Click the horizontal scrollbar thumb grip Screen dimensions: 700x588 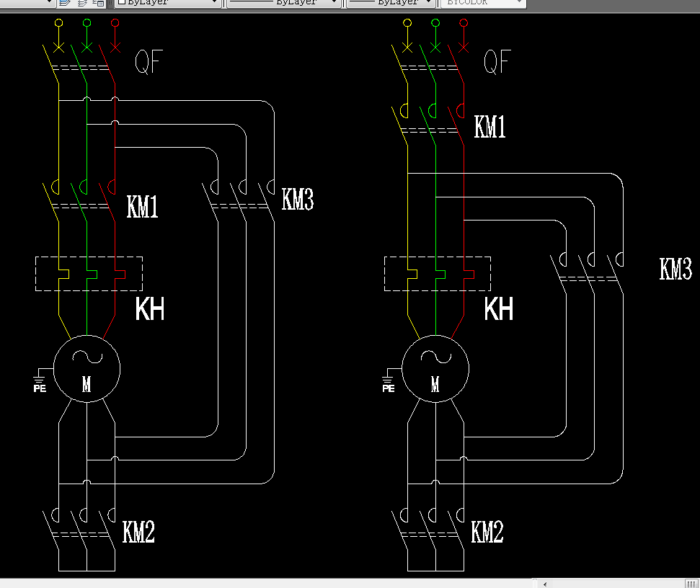coord(691,584)
